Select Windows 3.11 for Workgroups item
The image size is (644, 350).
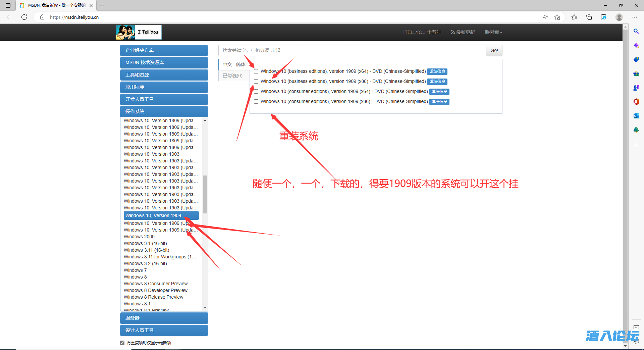(160, 257)
